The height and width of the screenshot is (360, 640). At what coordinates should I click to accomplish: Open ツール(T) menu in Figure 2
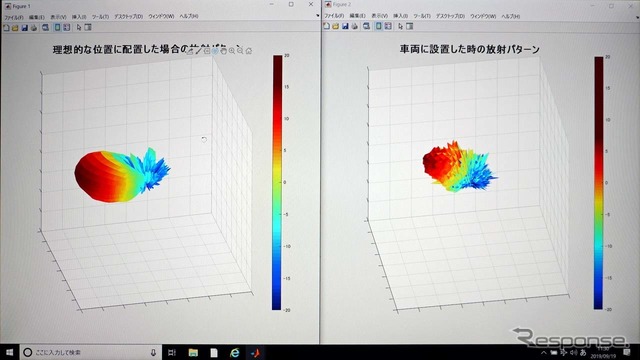422,16
